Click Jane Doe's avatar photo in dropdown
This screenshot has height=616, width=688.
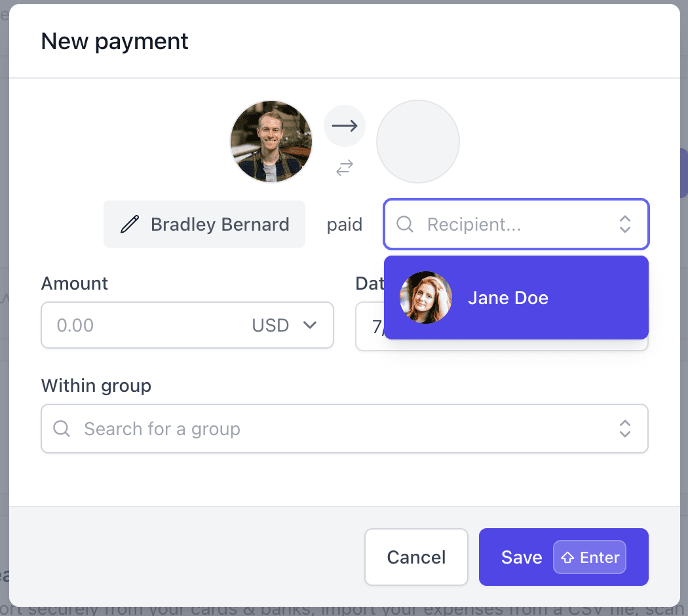426,298
